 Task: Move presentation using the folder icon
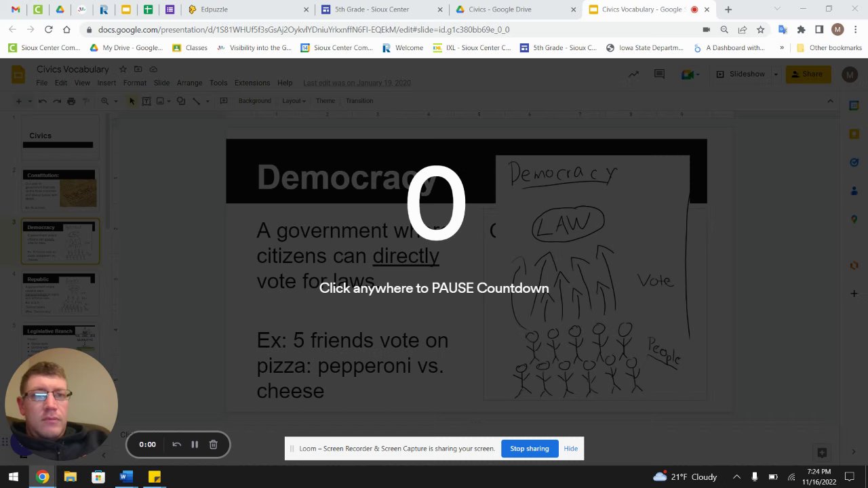[138, 69]
